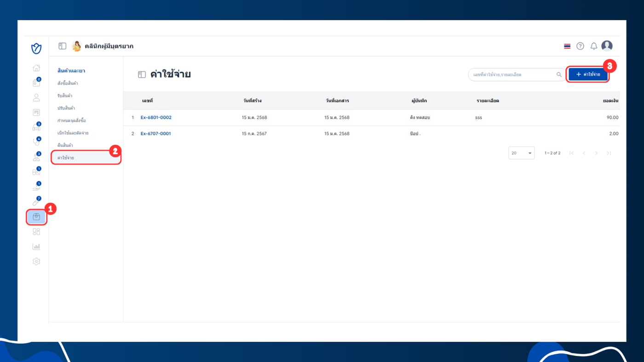644x362 pixels.
Task: Go to the previous page of results
Action: pyautogui.click(x=584, y=153)
